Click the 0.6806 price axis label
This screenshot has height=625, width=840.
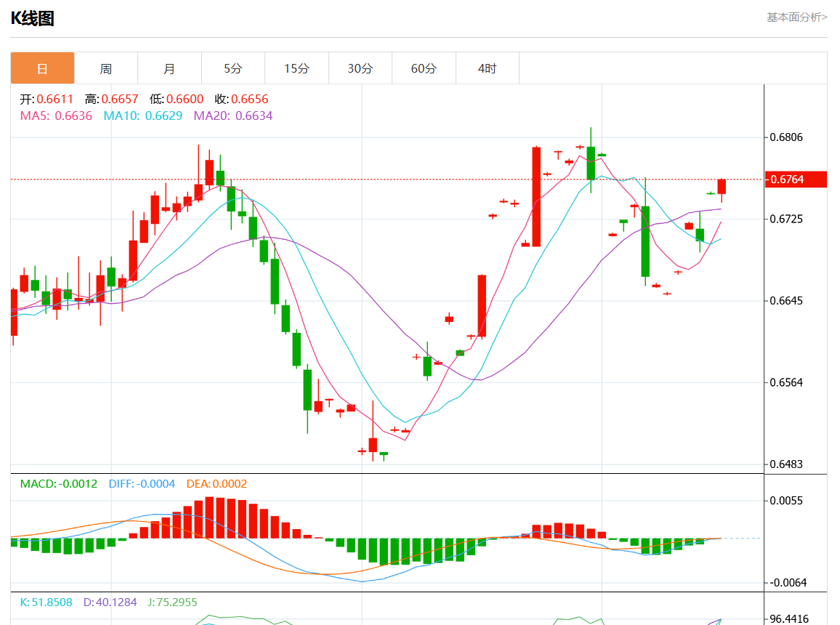click(x=786, y=137)
